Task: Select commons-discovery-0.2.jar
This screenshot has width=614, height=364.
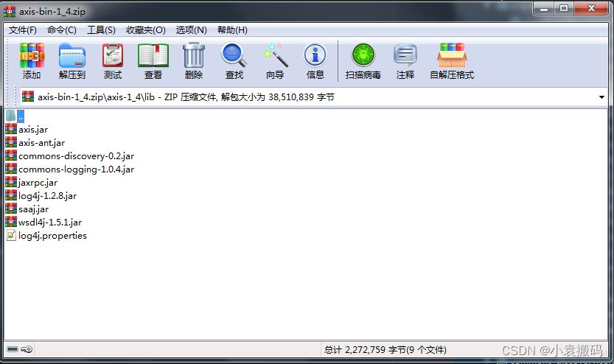Action: [x=76, y=156]
